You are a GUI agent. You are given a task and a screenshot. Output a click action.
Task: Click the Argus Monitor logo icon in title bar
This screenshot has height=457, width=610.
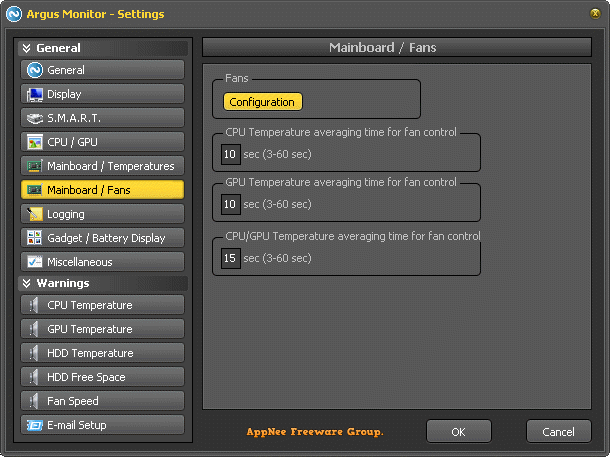pyautogui.click(x=14, y=14)
